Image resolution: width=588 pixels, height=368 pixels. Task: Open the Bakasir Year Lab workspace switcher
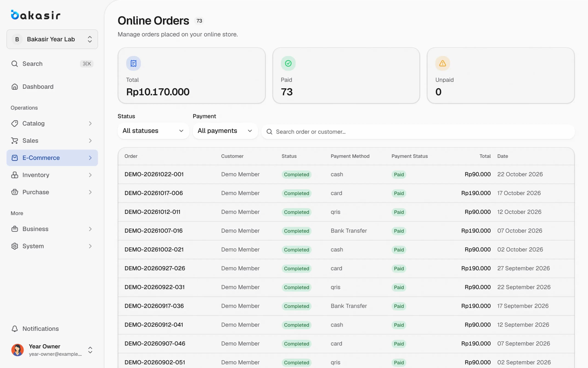(x=52, y=39)
